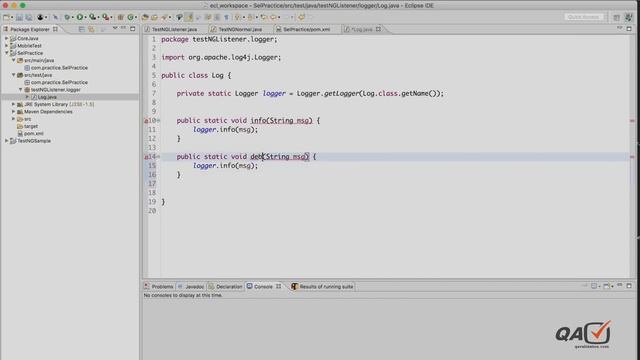
Task: Maximize the Package Explorer panel
Action: 133,29
